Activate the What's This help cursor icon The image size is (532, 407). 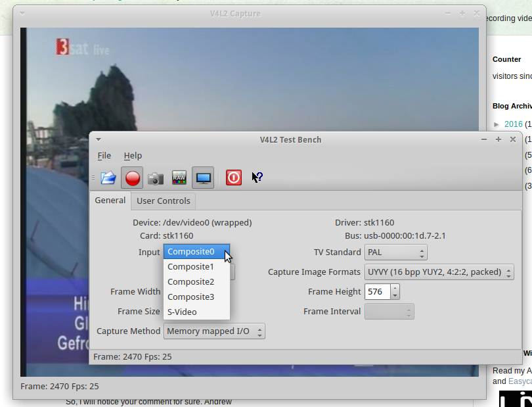tap(257, 177)
